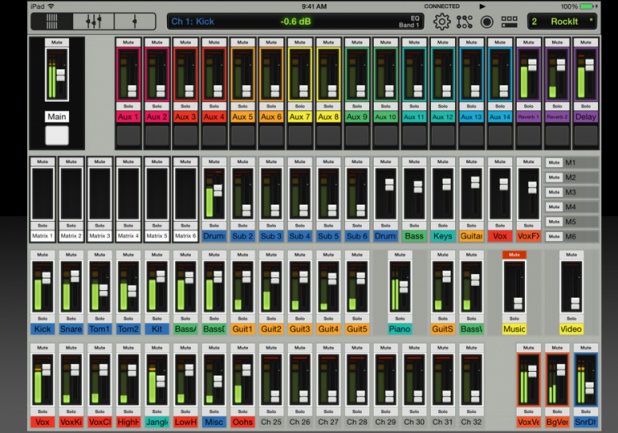Select the VoxFX VCA label
Viewport: 618px width, 433px height.
528,236
